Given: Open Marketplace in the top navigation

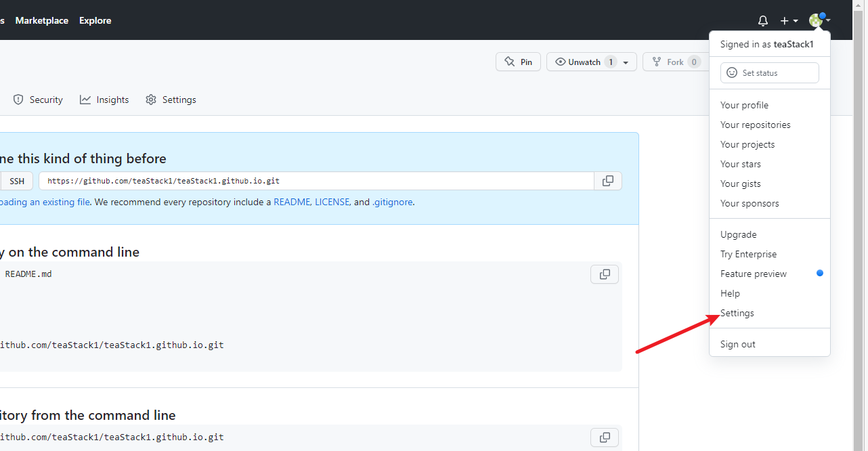Looking at the screenshot, I should (42, 20).
